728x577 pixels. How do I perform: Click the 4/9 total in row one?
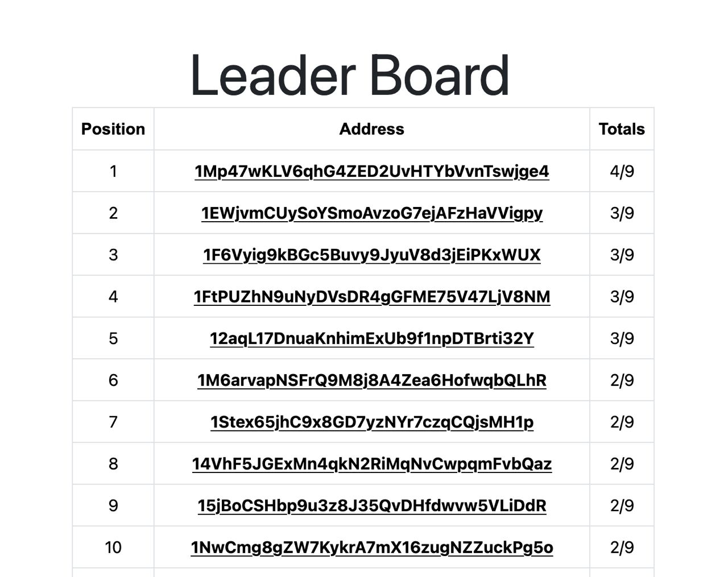[622, 171]
